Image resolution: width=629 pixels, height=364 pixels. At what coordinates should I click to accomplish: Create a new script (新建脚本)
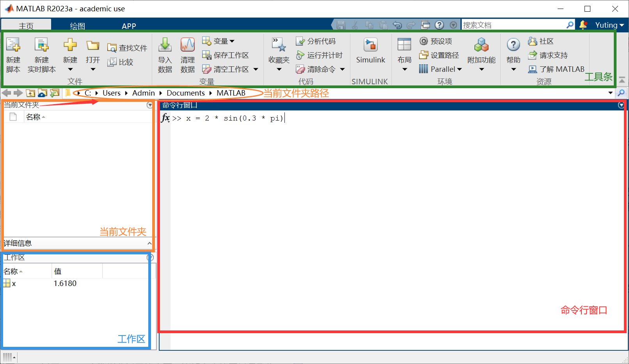(13, 55)
